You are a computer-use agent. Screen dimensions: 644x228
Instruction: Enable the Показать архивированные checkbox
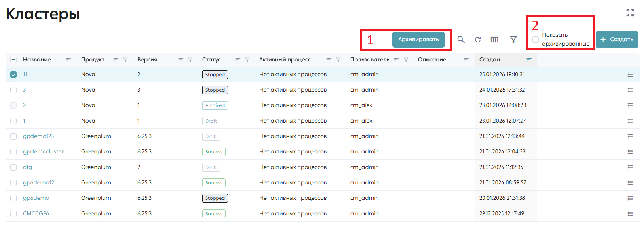tap(536, 40)
